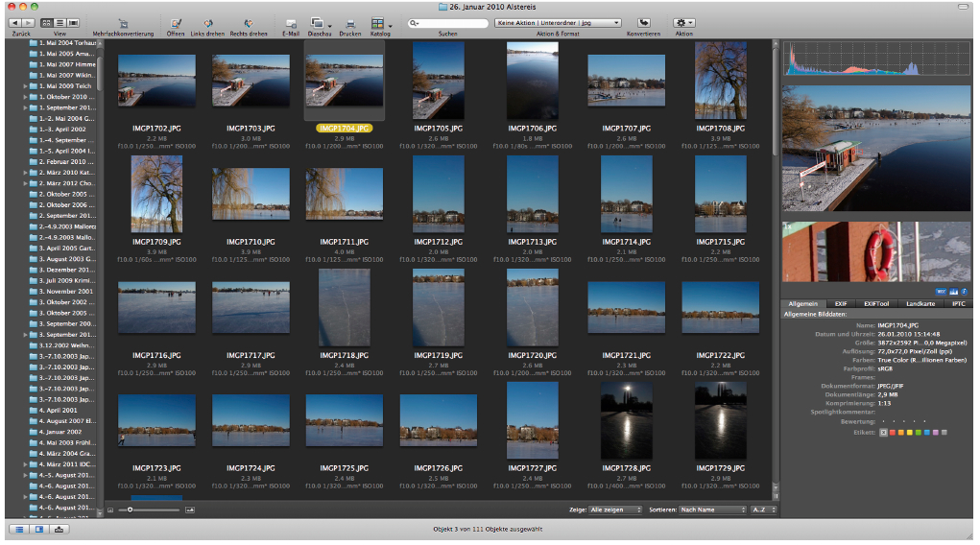Start the Diaschau slideshow
This screenshot has width=980, height=545.
click(317, 22)
